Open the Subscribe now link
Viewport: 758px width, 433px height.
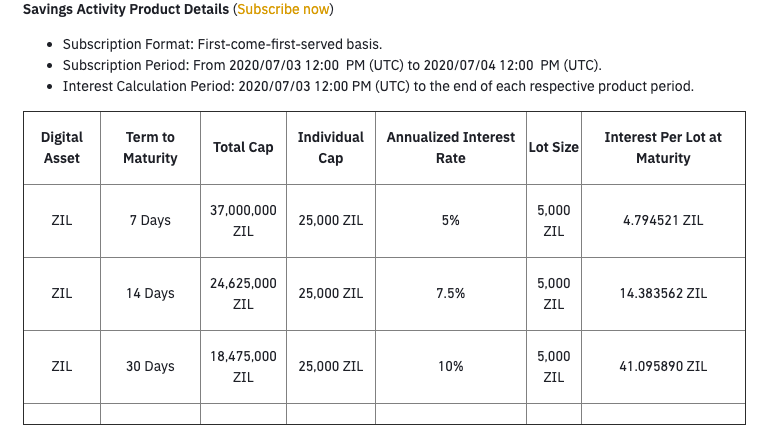(x=283, y=9)
